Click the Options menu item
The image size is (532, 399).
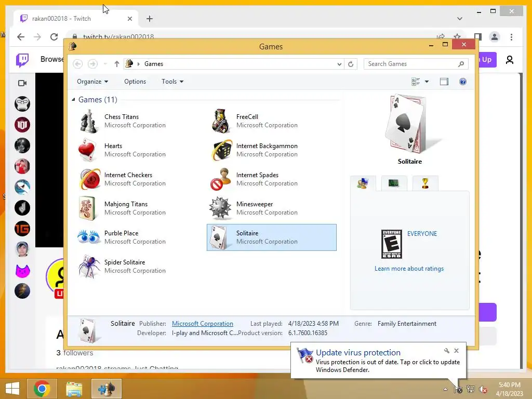135,82
